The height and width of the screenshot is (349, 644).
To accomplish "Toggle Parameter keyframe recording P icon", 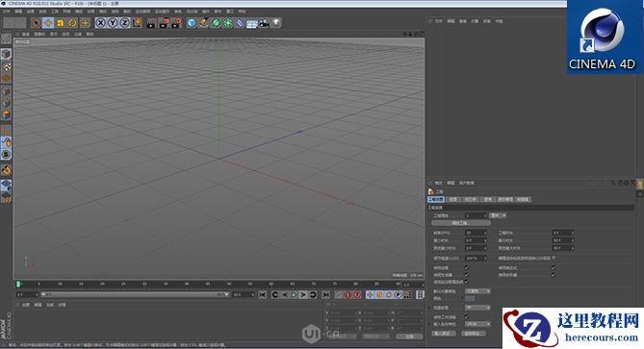I will [x=398, y=295].
